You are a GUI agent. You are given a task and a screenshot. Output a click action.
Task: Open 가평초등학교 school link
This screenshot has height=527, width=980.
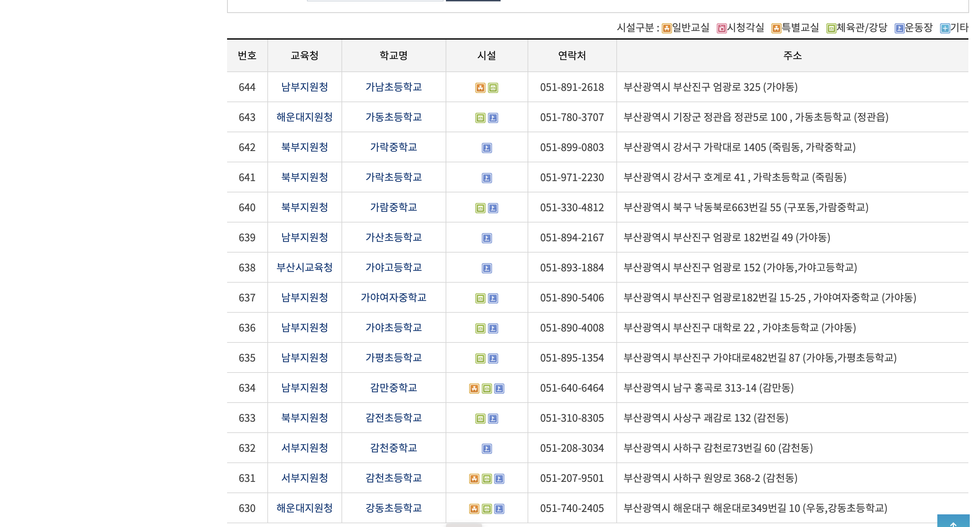(393, 358)
